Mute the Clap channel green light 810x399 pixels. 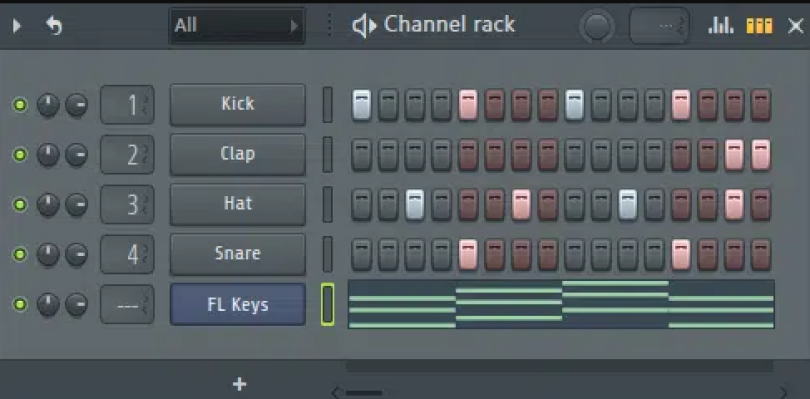[20, 155]
